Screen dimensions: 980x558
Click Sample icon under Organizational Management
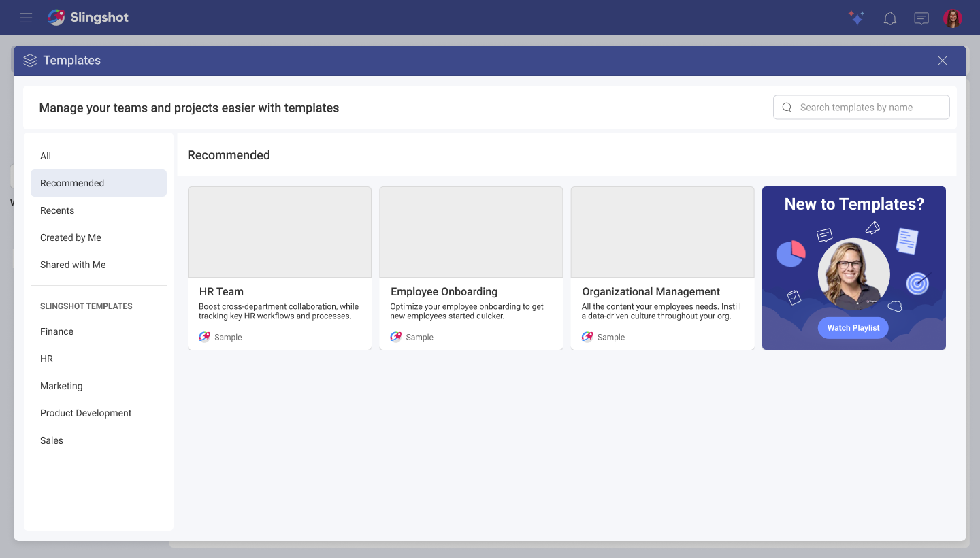point(587,337)
